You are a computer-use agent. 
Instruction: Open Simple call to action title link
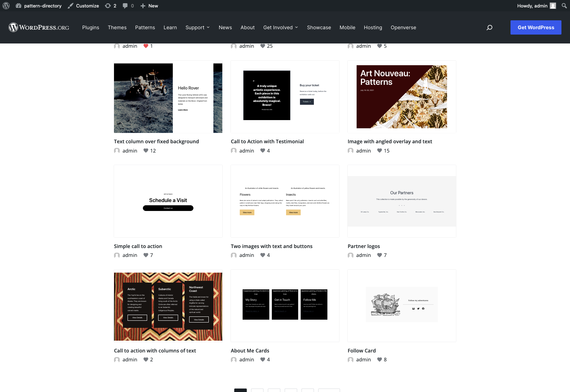[138, 246]
